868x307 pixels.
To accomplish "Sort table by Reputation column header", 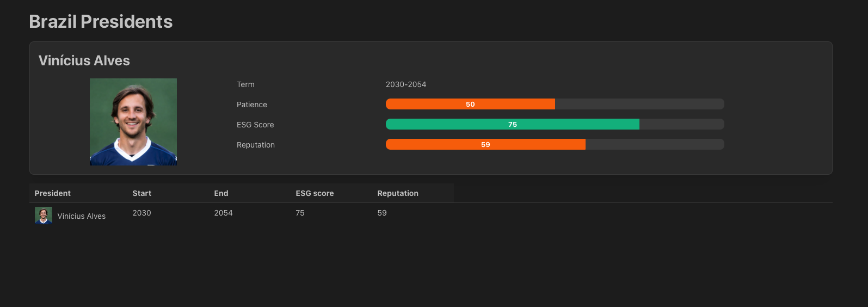I will tap(398, 193).
